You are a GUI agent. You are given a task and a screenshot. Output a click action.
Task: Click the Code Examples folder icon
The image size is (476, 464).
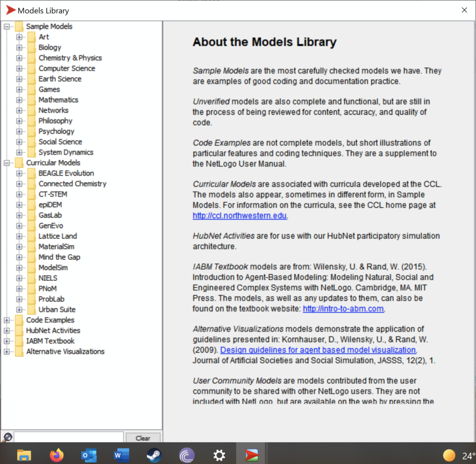click(20, 320)
